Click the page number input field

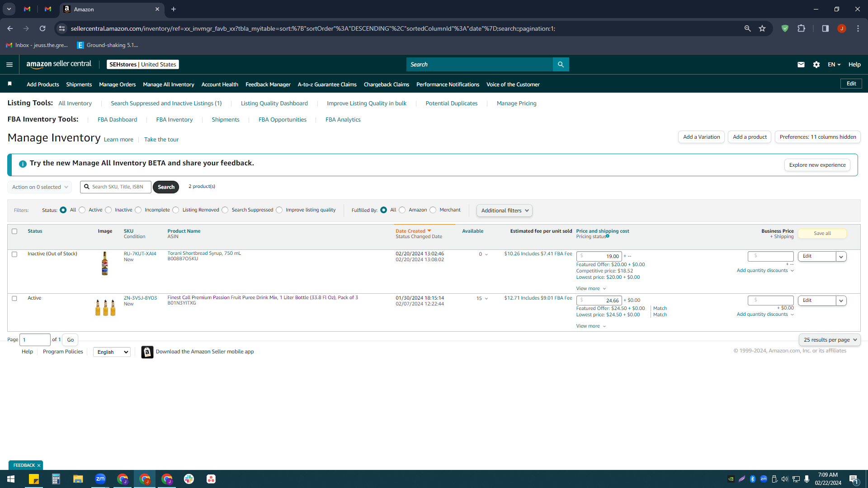point(35,340)
